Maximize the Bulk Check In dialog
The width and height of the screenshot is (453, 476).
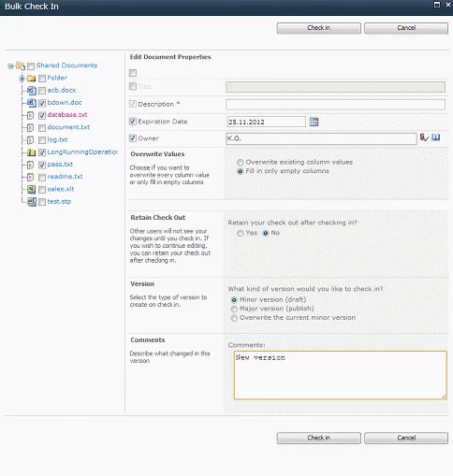tap(437, 5)
